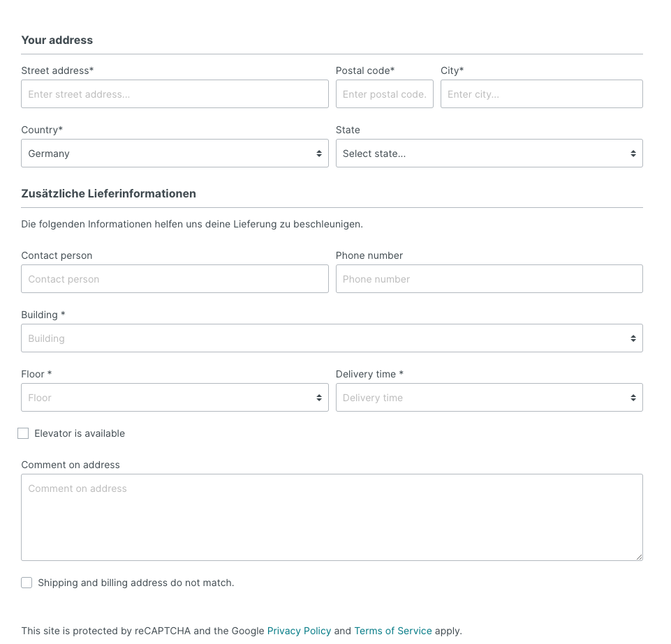Select the Contact person input
Screen dimensions: 671x644
pyautogui.click(x=175, y=279)
